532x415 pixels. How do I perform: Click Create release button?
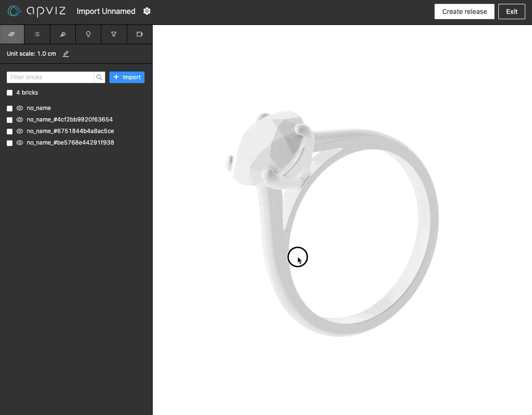click(x=464, y=12)
